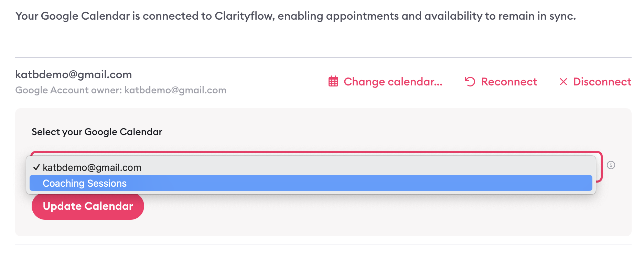This screenshot has height=257, width=644.
Task: Click the Disconnect text link
Action: [602, 82]
